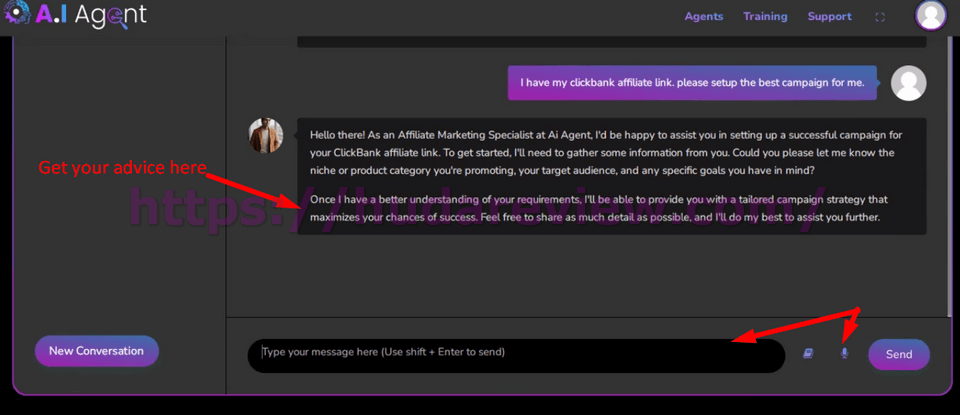The width and height of the screenshot is (960, 415).
Task: Open the profile avatar in header
Action: point(931,15)
